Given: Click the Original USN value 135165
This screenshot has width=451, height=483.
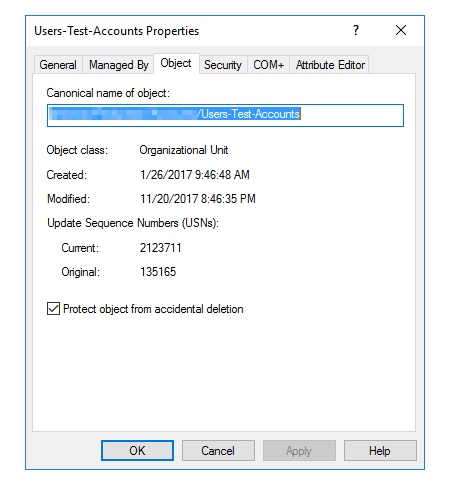Looking at the screenshot, I should coord(158,272).
